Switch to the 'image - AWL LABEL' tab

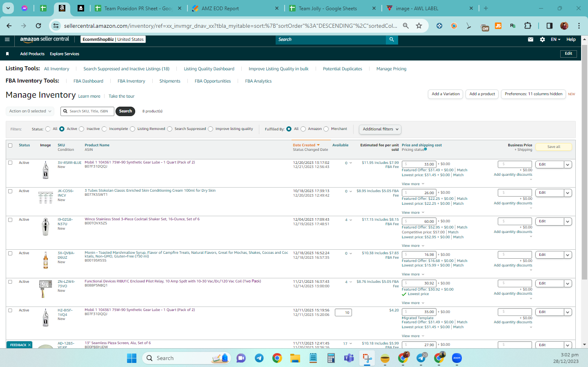coord(430,8)
